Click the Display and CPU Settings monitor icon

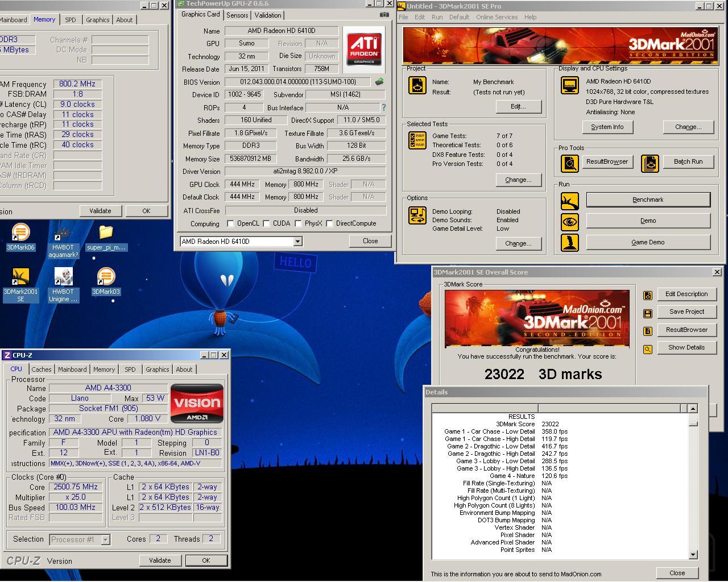(569, 85)
